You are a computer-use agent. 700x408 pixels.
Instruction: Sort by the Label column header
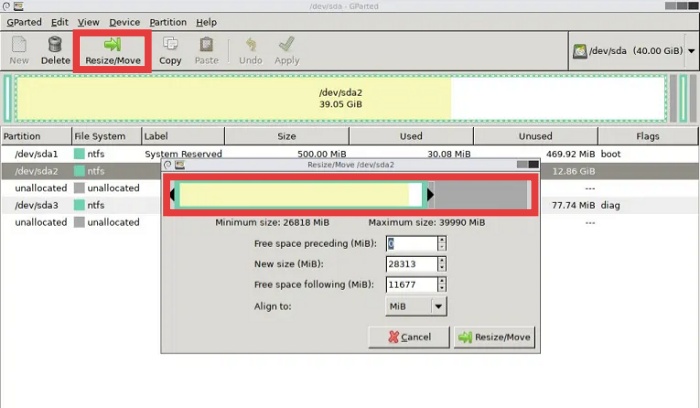(x=183, y=136)
